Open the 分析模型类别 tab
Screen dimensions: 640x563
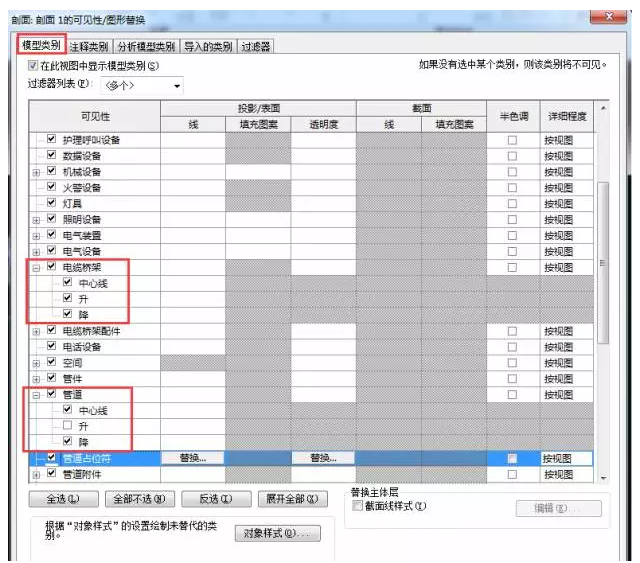tap(146, 47)
